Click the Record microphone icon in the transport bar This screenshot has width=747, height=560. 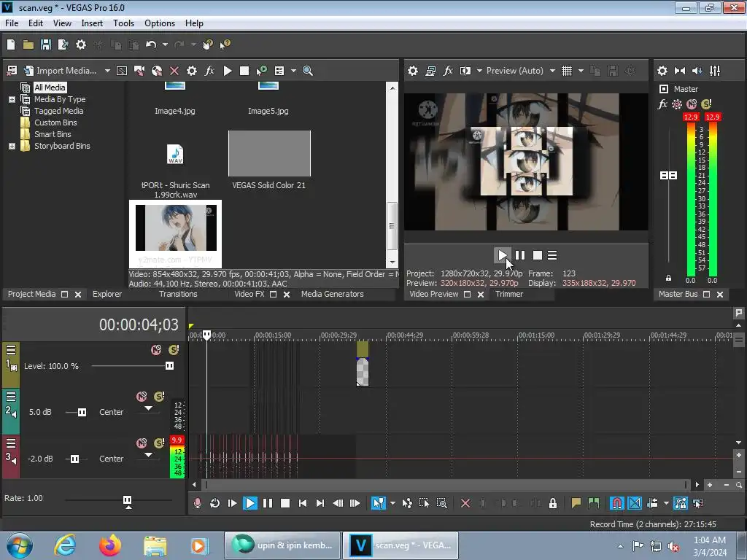pyautogui.click(x=197, y=503)
